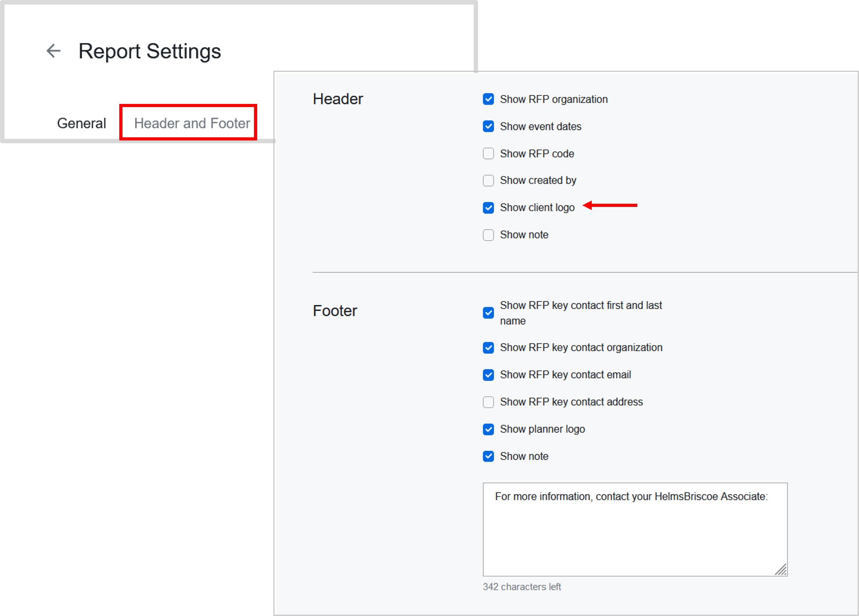The height and width of the screenshot is (616, 859).
Task: Disable Show RFP key contact organization
Action: (x=488, y=347)
